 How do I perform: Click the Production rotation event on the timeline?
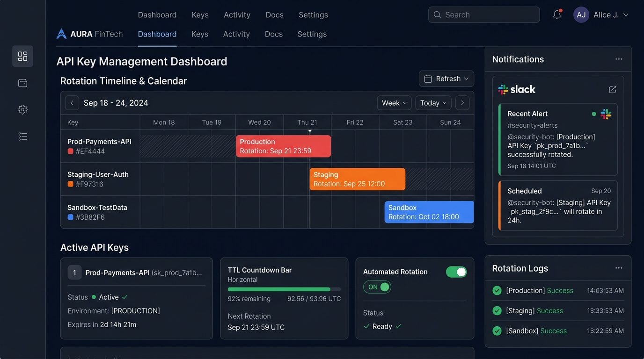[x=283, y=146]
